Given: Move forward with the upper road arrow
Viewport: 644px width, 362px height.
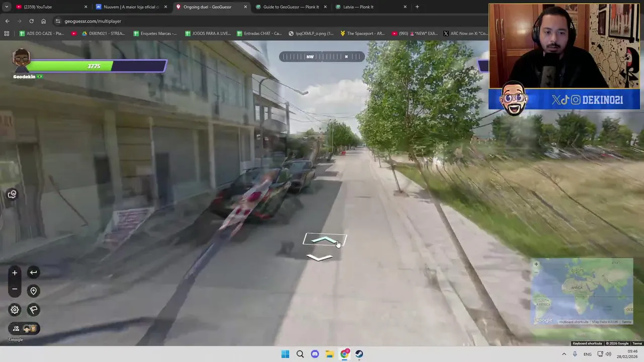Looking at the screenshot, I should tap(325, 240).
